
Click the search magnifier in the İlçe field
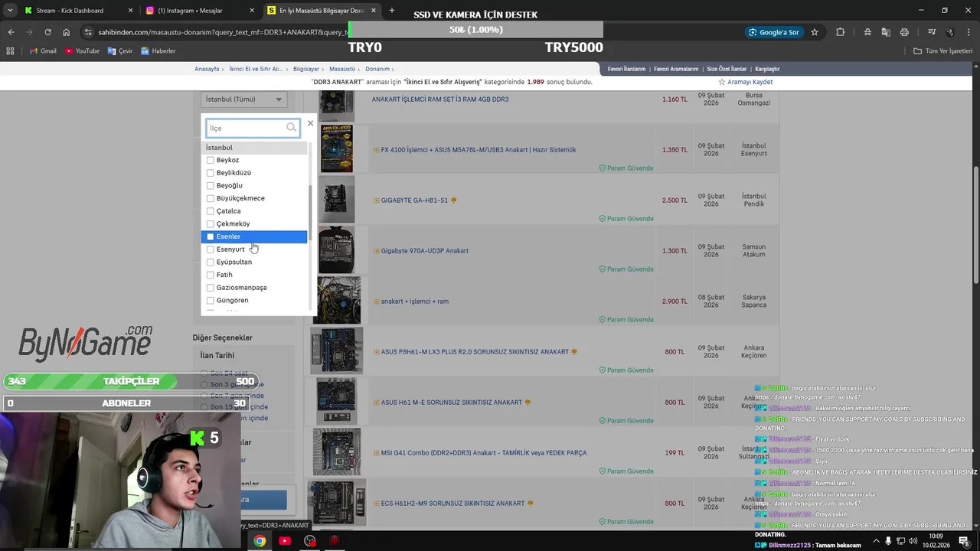[x=291, y=128]
